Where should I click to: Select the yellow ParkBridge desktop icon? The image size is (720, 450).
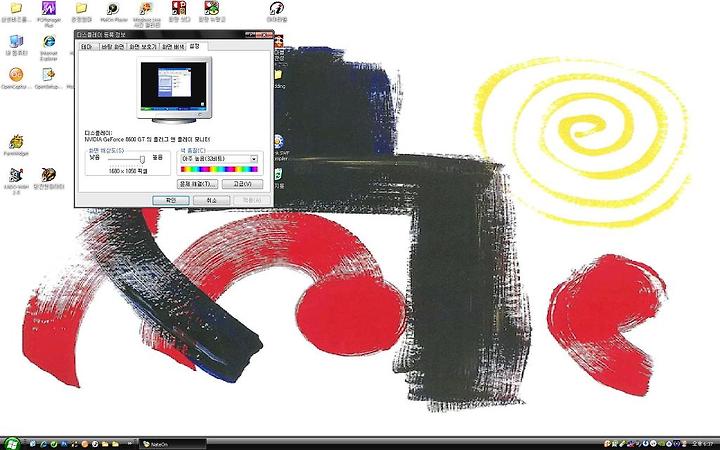click(16, 141)
